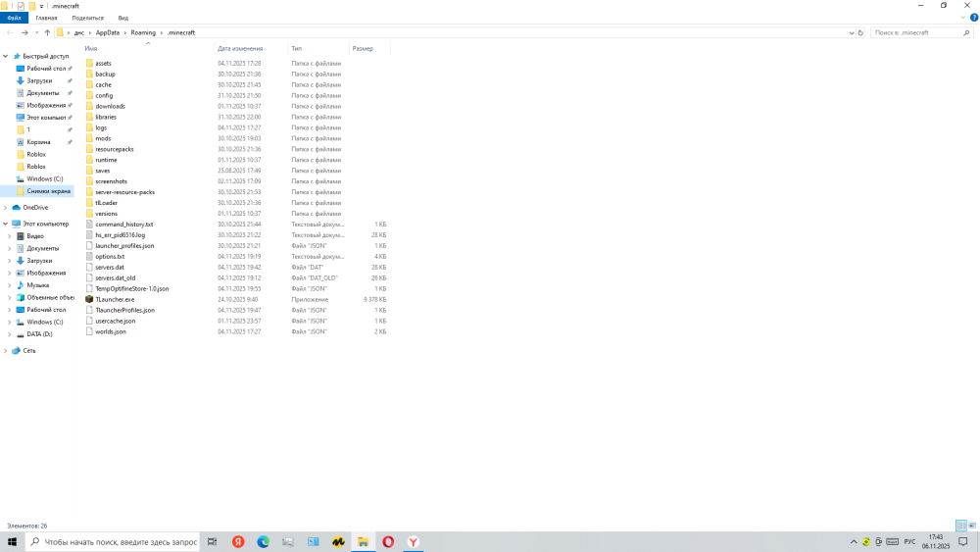Viewport: 980px width, 552px height.
Task: Select server-resource-packs folder name
Action: [125, 192]
